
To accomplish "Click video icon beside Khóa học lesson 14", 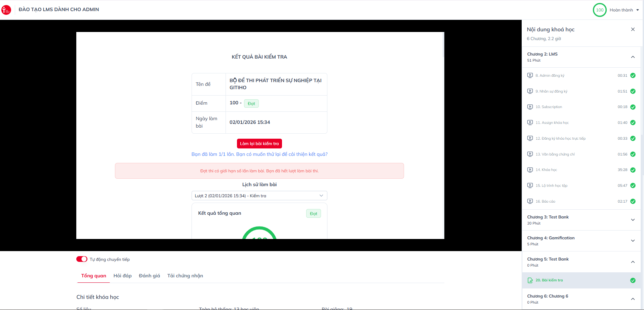I will [530, 170].
